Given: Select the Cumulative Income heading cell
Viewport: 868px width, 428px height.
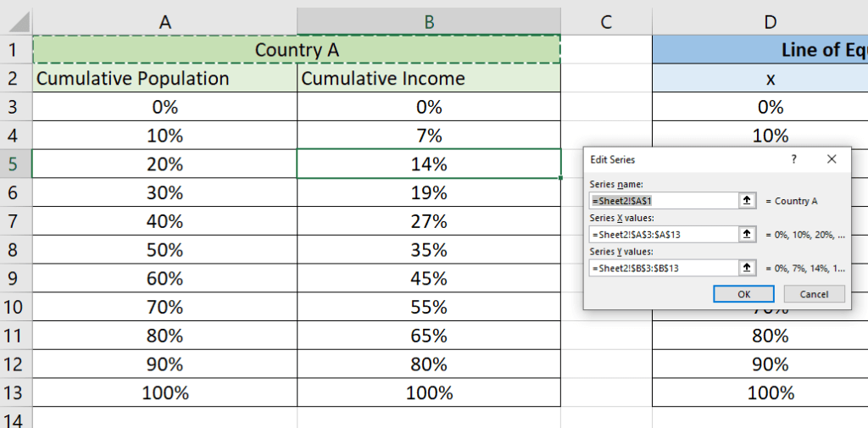Looking at the screenshot, I should coord(429,79).
